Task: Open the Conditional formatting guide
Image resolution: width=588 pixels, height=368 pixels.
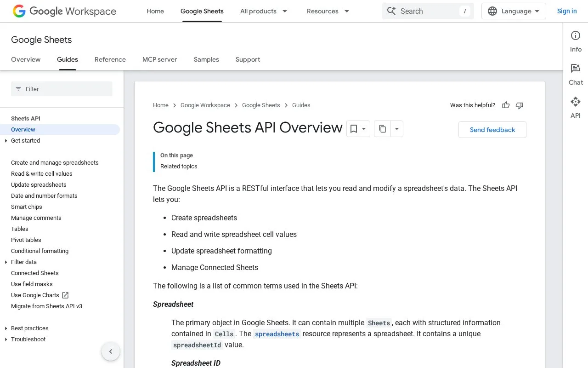Action: pyautogui.click(x=40, y=251)
